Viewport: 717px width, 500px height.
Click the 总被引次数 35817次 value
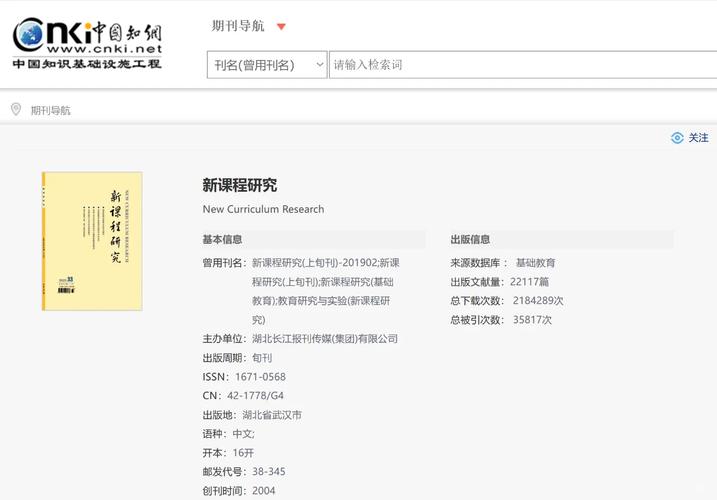[x=532, y=320]
